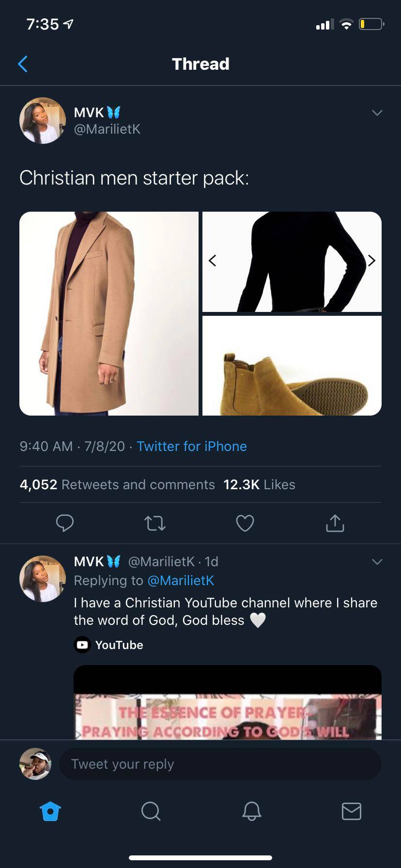The image size is (401, 868).
Task: Open the Notifications bell tab
Action: (x=251, y=811)
